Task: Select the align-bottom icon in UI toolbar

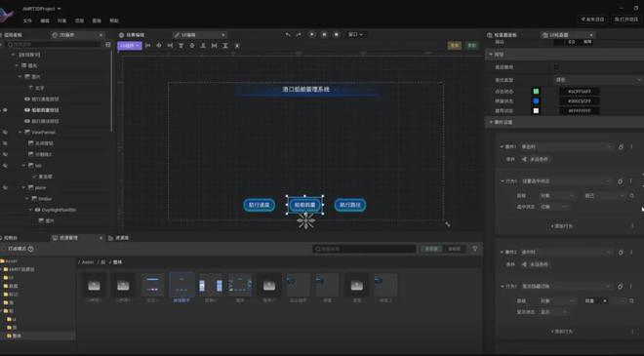Action: pos(203,46)
